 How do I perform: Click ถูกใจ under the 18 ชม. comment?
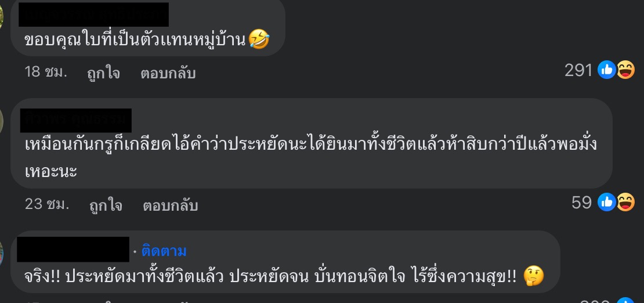103,73
